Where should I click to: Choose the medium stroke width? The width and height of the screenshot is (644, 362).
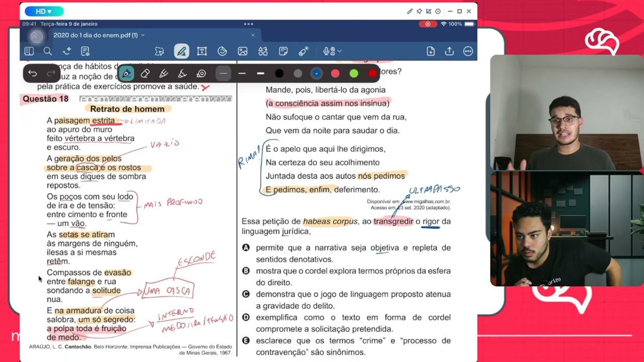(x=242, y=73)
